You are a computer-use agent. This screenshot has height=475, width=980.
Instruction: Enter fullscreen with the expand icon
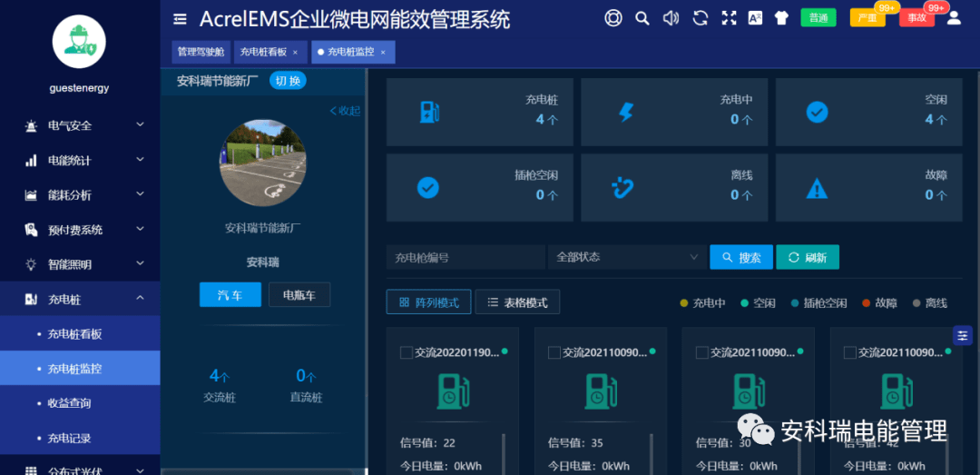(729, 18)
